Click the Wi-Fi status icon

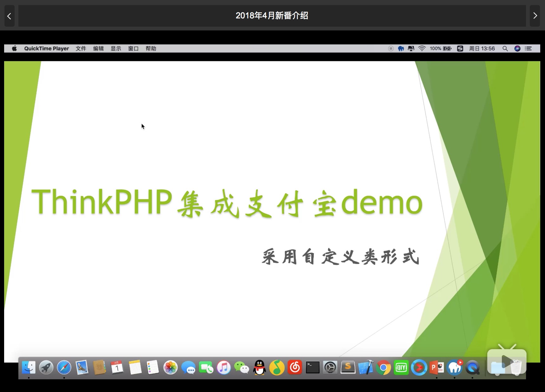click(x=422, y=49)
